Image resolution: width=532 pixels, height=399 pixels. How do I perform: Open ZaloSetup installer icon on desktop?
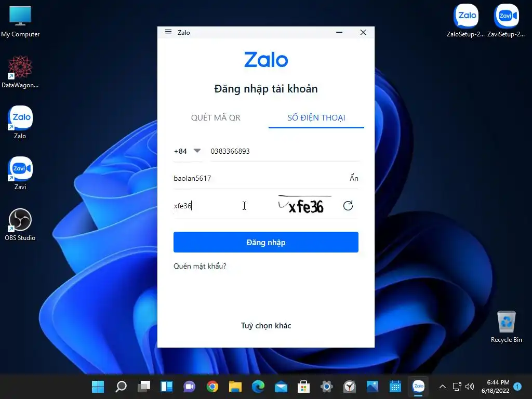tap(465, 20)
